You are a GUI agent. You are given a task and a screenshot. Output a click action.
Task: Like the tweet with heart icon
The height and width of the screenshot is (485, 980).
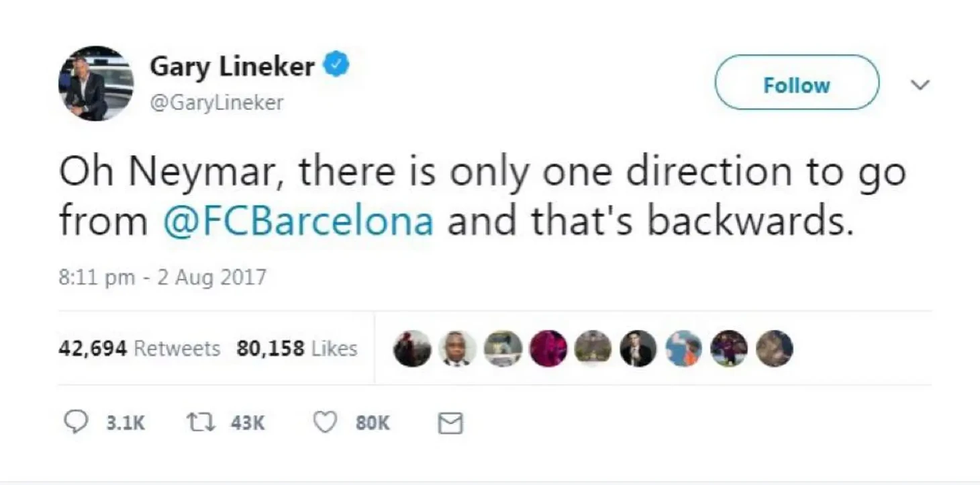click(x=326, y=422)
